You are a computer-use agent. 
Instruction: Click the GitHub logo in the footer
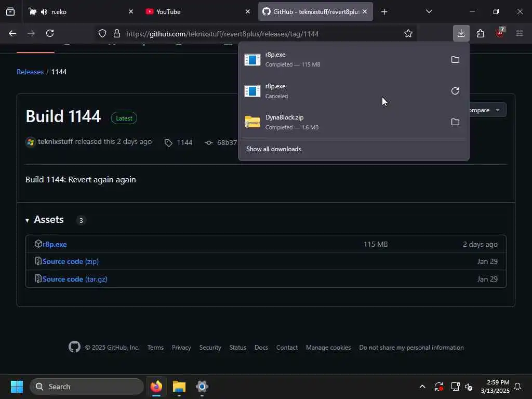tap(74, 347)
